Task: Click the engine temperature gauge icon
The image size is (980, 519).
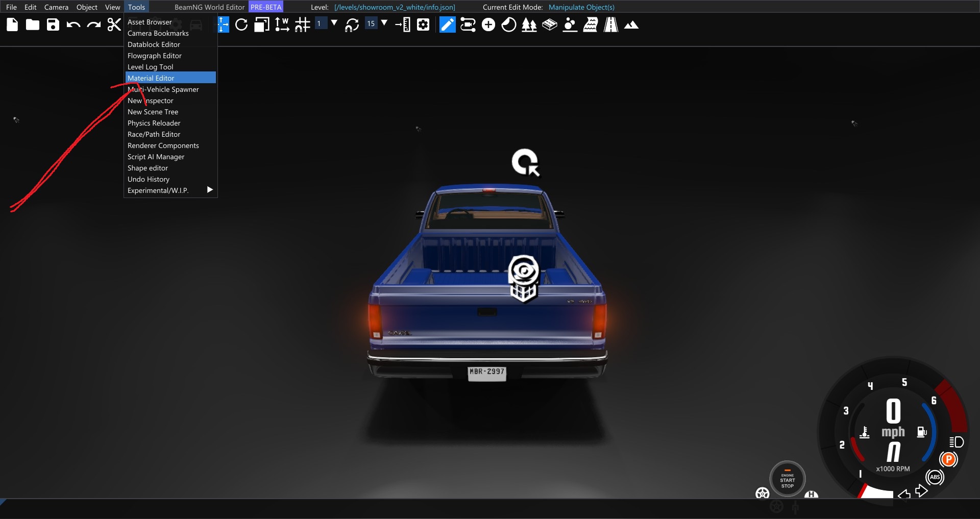Action: (865, 432)
